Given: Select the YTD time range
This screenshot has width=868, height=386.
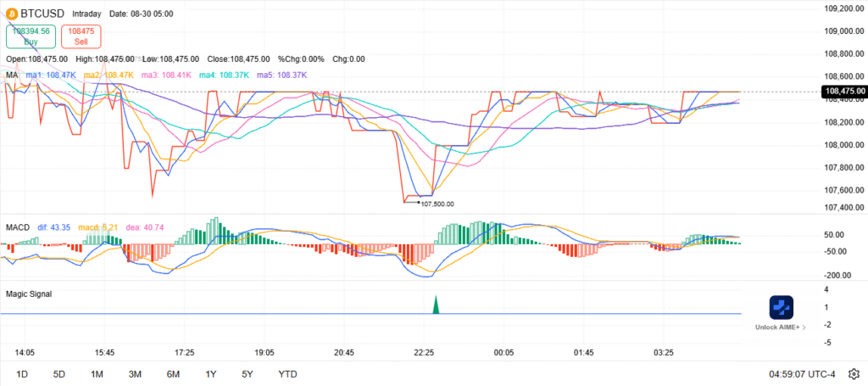Looking at the screenshot, I should pos(287,374).
